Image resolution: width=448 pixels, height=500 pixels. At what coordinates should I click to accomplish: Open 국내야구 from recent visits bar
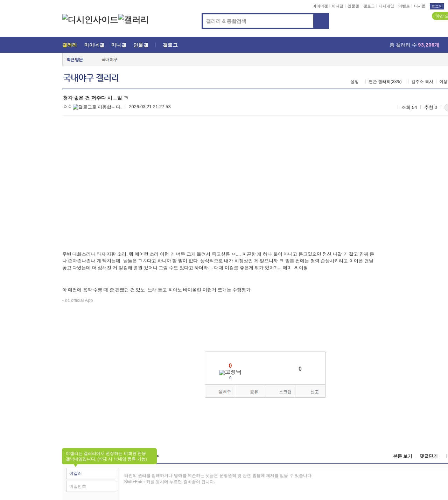[x=110, y=60]
